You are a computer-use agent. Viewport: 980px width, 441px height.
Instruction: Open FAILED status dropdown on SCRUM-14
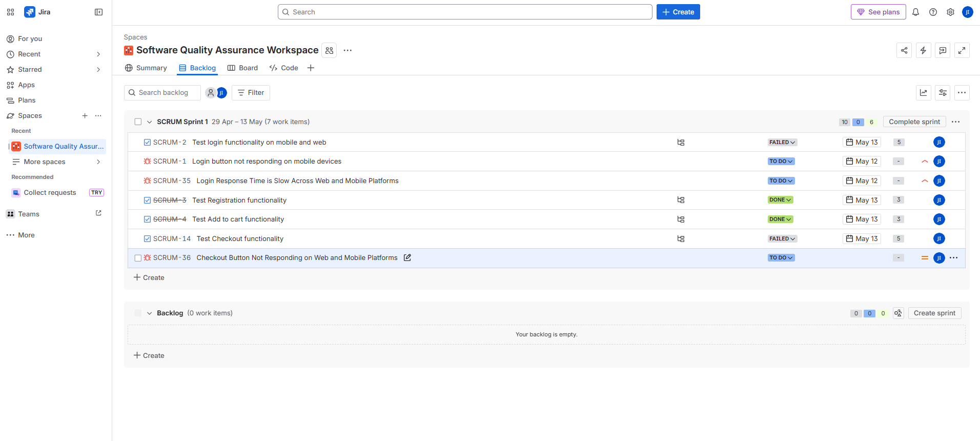pos(782,239)
